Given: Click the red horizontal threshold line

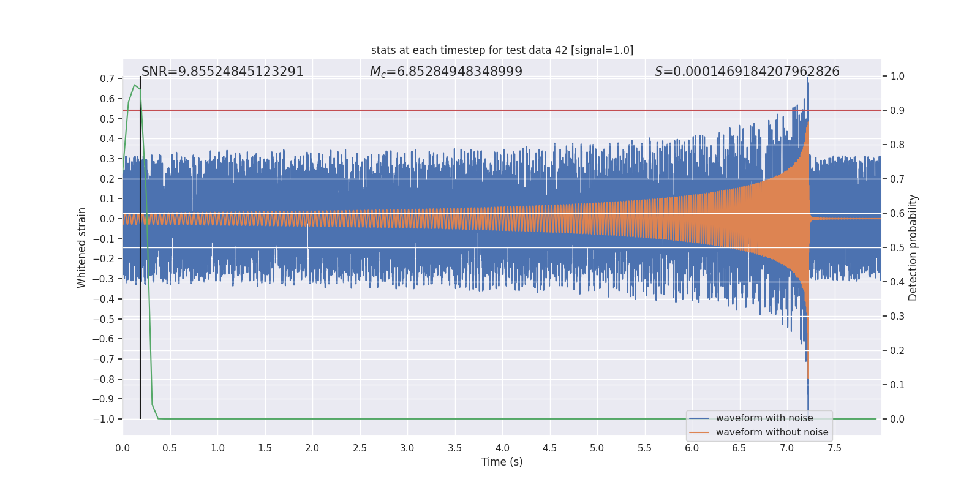Looking at the screenshot, I should (x=502, y=110).
